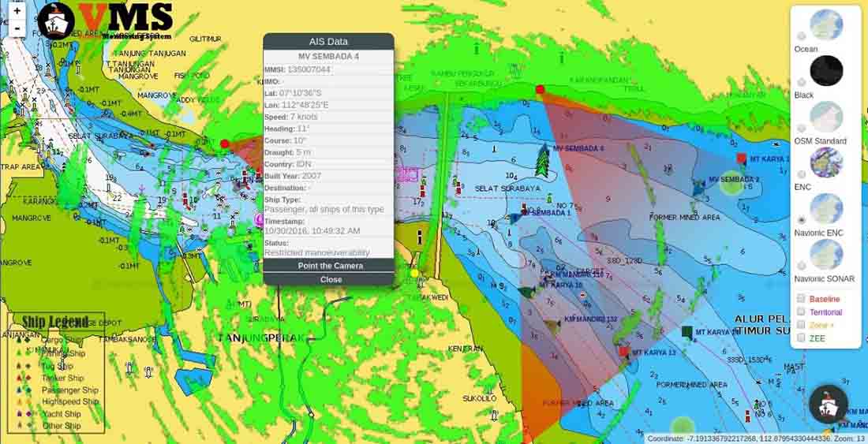Select the Ocean basemap radio button

pyautogui.click(x=802, y=35)
